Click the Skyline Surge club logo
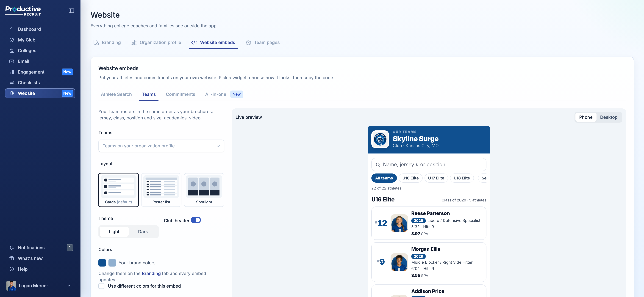The image size is (644, 297). [380, 139]
